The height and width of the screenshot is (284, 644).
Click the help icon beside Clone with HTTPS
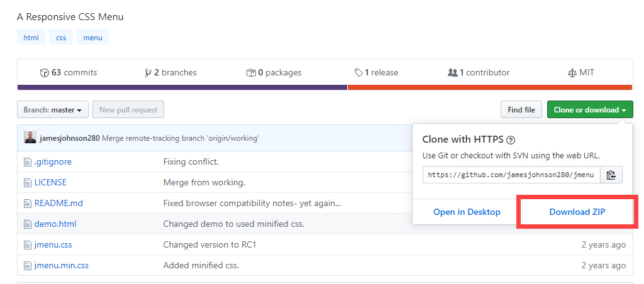click(511, 140)
